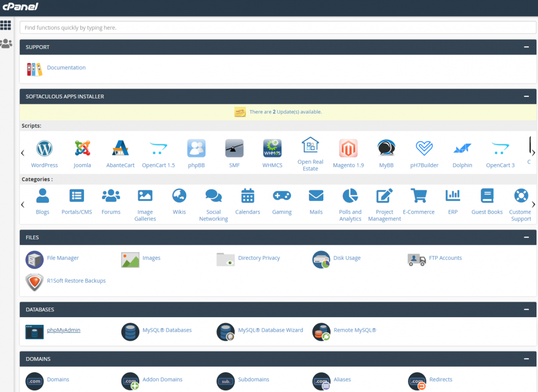Browse the Wikis script category
The width and height of the screenshot is (538, 392).
coord(179,196)
